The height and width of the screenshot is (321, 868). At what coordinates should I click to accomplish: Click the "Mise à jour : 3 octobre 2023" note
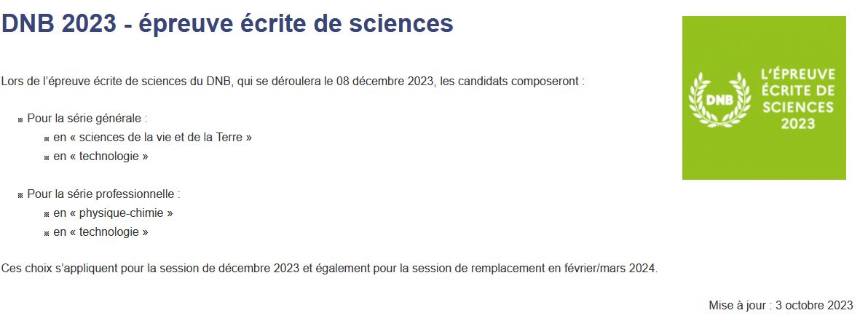[x=781, y=306]
